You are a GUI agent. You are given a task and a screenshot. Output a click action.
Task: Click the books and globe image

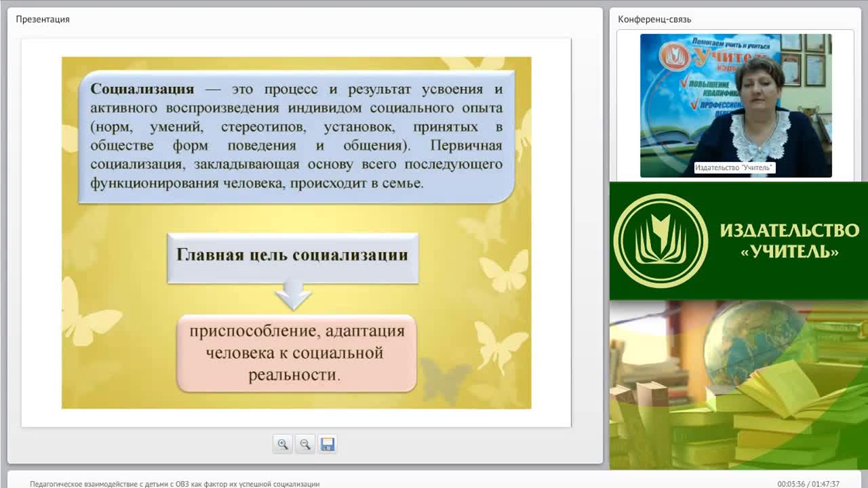tap(738, 385)
